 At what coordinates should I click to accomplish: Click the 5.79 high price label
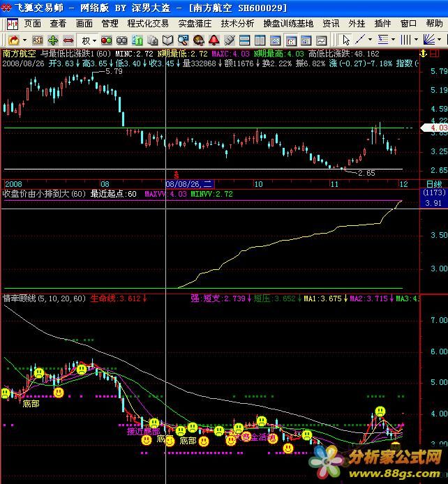click(114, 71)
